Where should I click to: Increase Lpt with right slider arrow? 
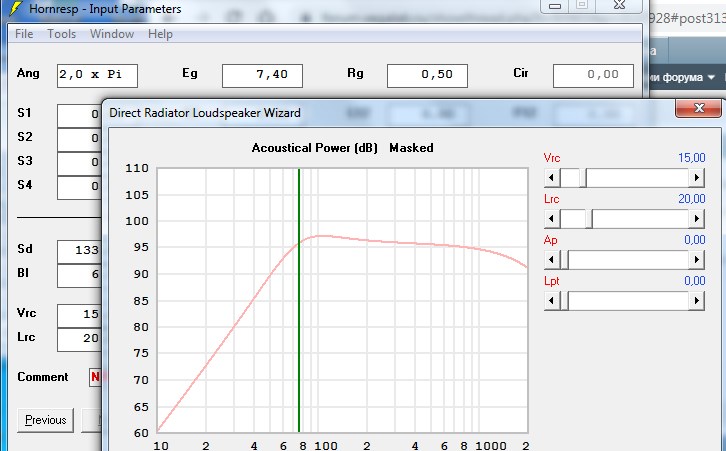pyautogui.click(x=697, y=301)
